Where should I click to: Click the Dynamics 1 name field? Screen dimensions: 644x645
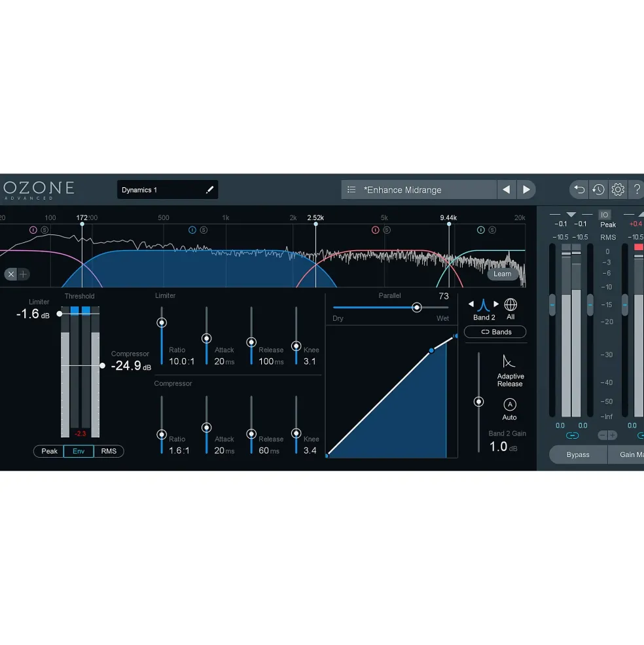click(168, 190)
